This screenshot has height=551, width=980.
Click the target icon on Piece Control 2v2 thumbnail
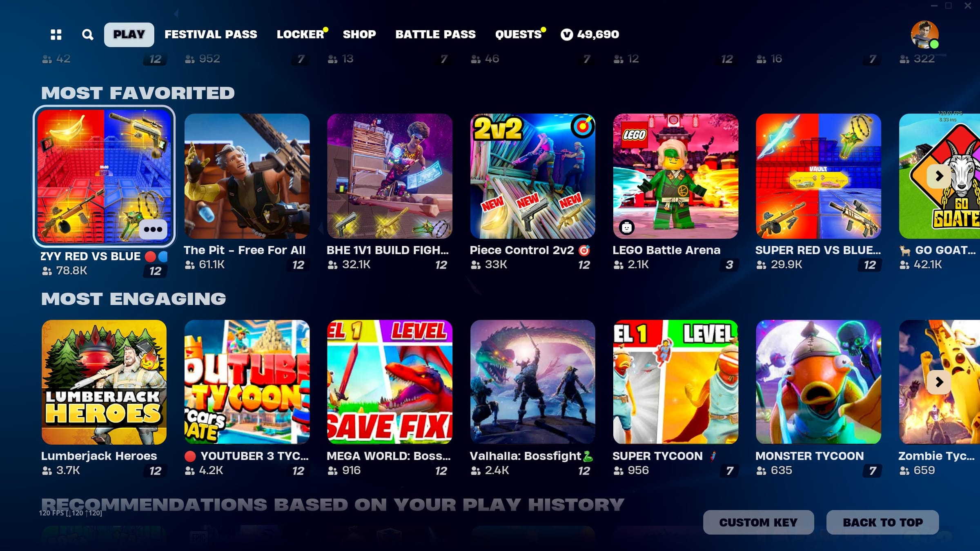[x=583, y=126]
